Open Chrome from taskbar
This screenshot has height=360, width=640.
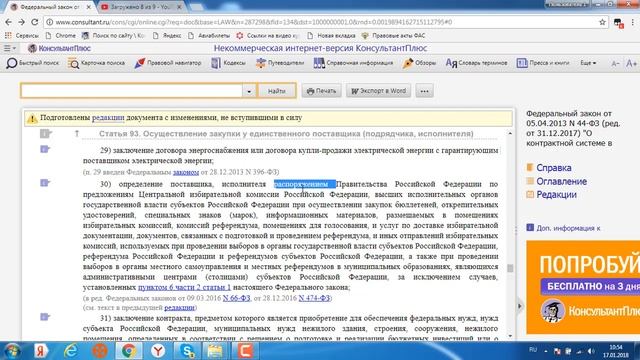(x=129, y=351)
